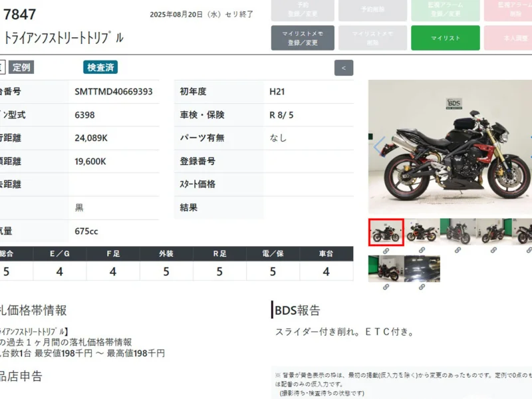532x399 pixels.
Task: Click the 定例 badge
Action: [x=21, y=67]
